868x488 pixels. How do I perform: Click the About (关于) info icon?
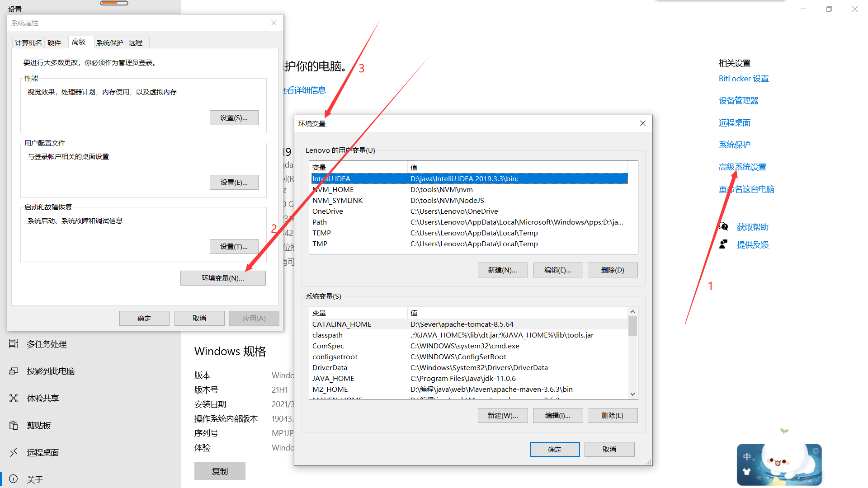pyautogui.click(x=14, y=479)
